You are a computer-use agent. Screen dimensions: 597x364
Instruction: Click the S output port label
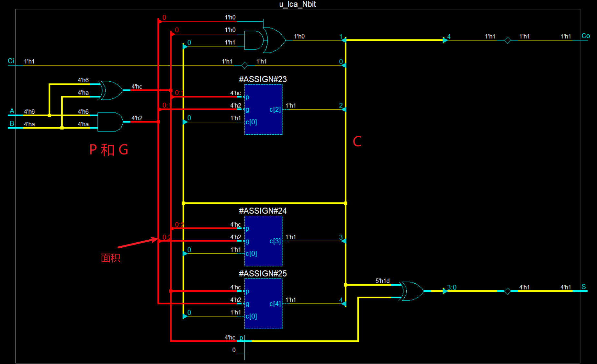pyautogui.click(x=583, y=287)
